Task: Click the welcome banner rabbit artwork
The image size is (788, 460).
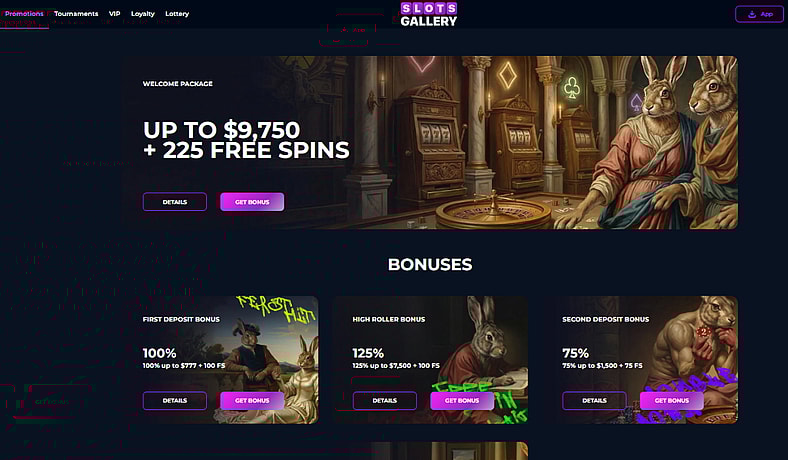Action: pos(663,142)
